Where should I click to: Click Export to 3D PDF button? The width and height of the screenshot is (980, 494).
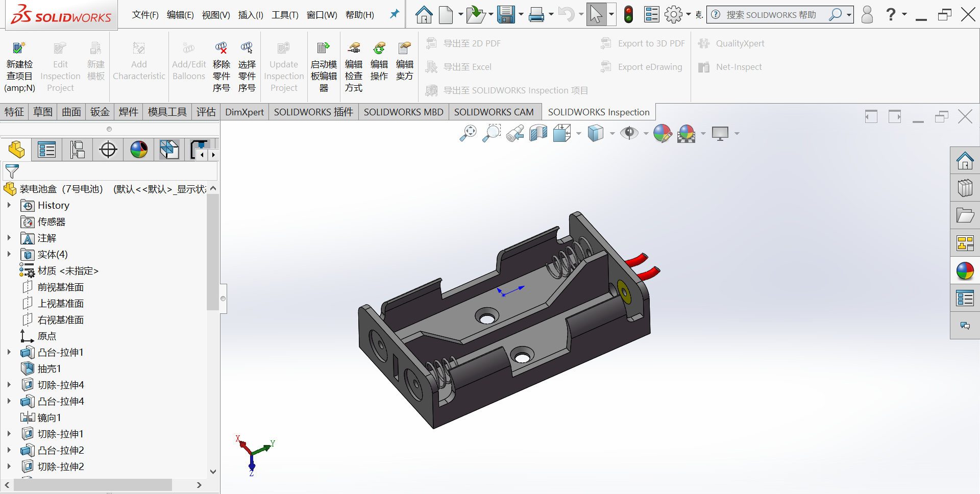coord(643,43)
